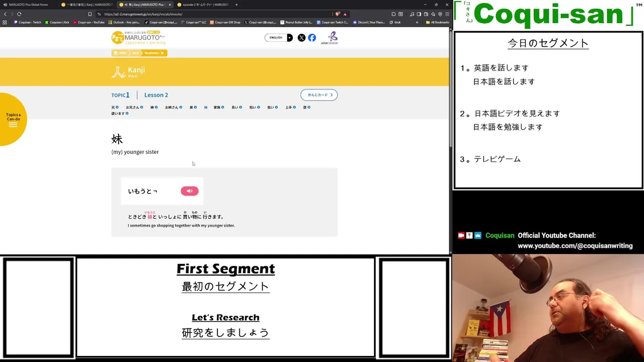
Task: Go to the 低い vocabulary link
Action: click(x=273, y=107)
